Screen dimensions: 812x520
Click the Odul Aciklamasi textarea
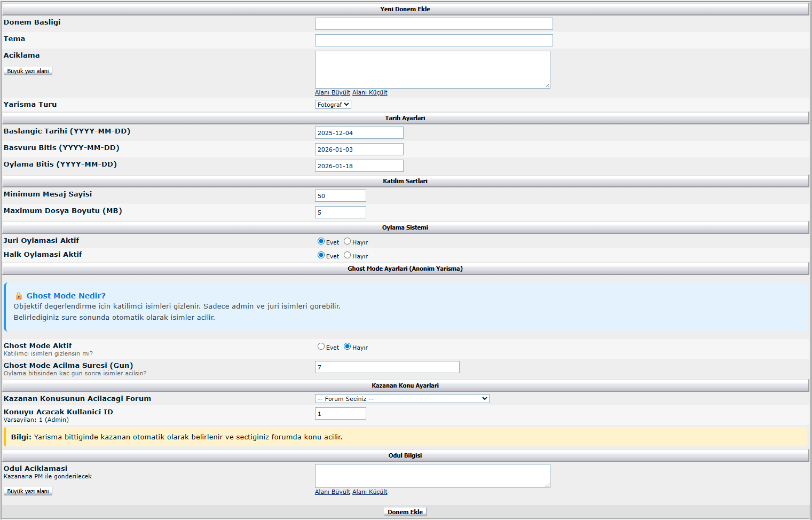click(x=432, y=476)
